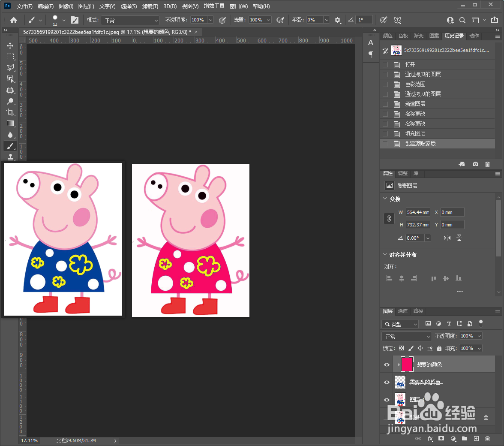This screenshot has height=446, width=504.
Task: Switch to the 动作 tab
Action: (x=474, y=36)
